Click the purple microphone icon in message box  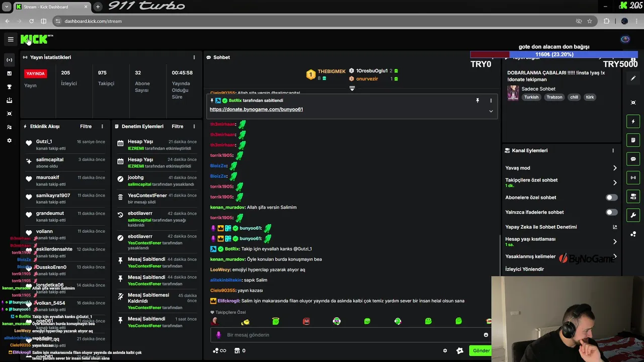coord(218,335)
